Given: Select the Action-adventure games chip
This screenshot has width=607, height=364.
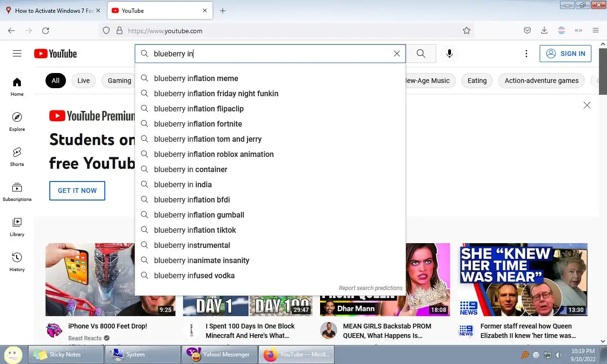Looking at the screenshot, I should 542,81.
